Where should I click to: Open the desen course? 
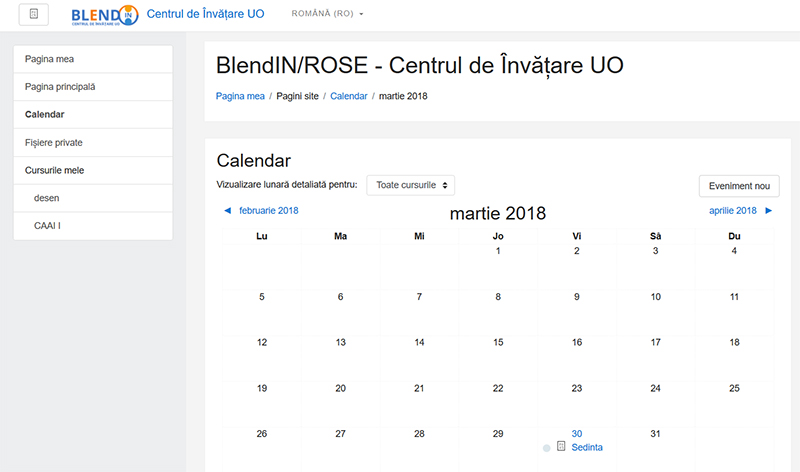(93, 198)
